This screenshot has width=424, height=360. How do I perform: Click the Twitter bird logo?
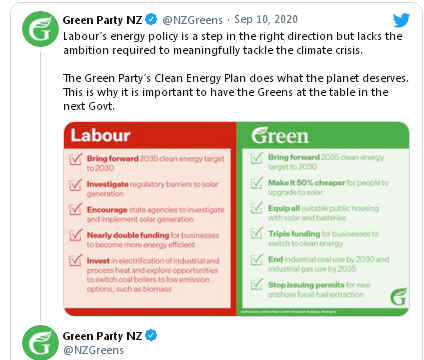(x=401, y=20)
